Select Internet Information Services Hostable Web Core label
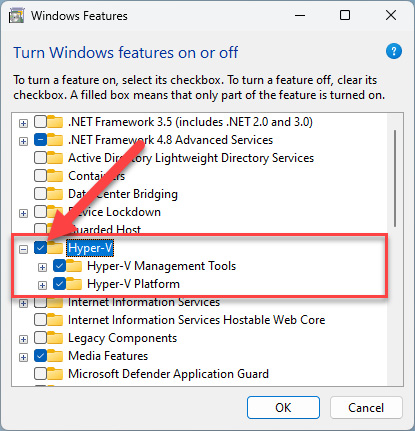The width and height of the screenshot is (415, 431). [197, 320]
